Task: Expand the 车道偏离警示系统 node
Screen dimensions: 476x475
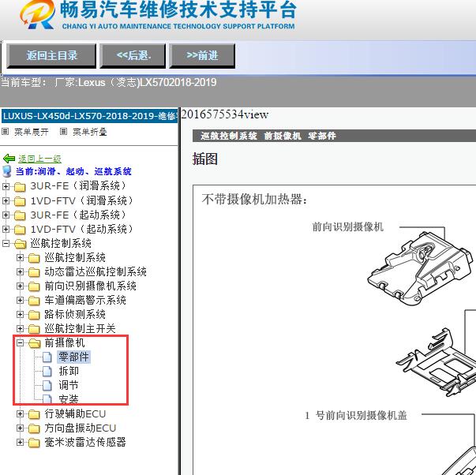Action: (x=20, y=300)
